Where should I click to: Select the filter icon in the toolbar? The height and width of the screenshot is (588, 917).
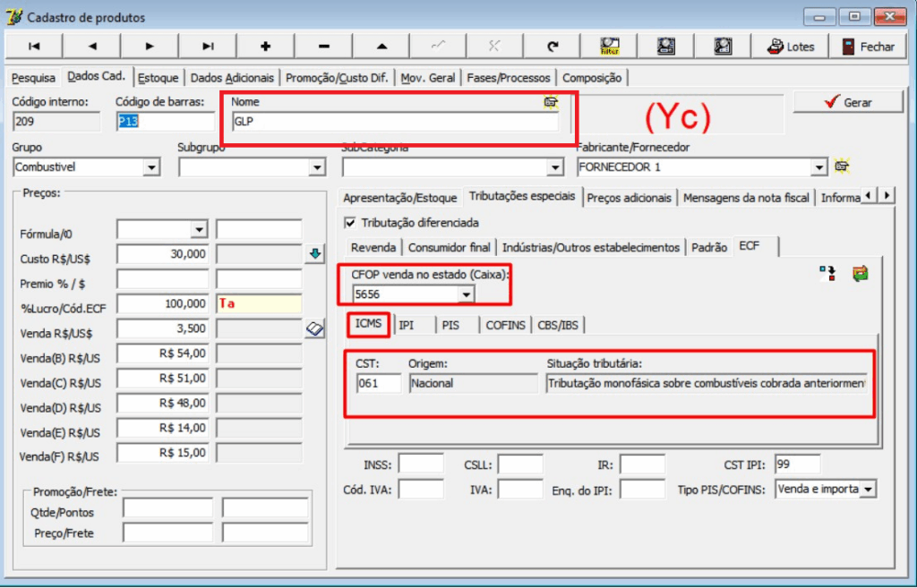click(x=609, y=46)
